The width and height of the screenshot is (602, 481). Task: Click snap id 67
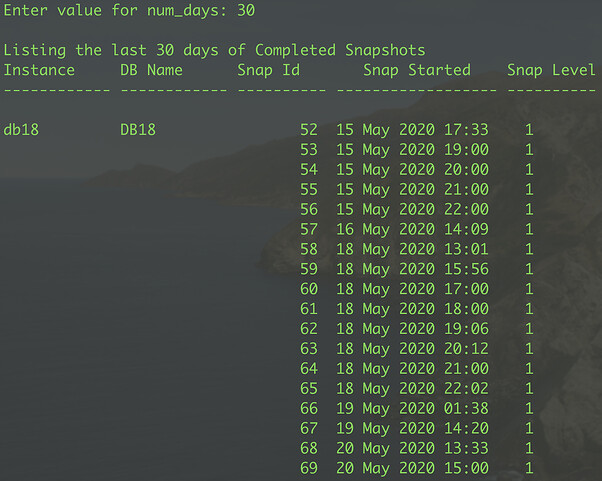point(309,428)
